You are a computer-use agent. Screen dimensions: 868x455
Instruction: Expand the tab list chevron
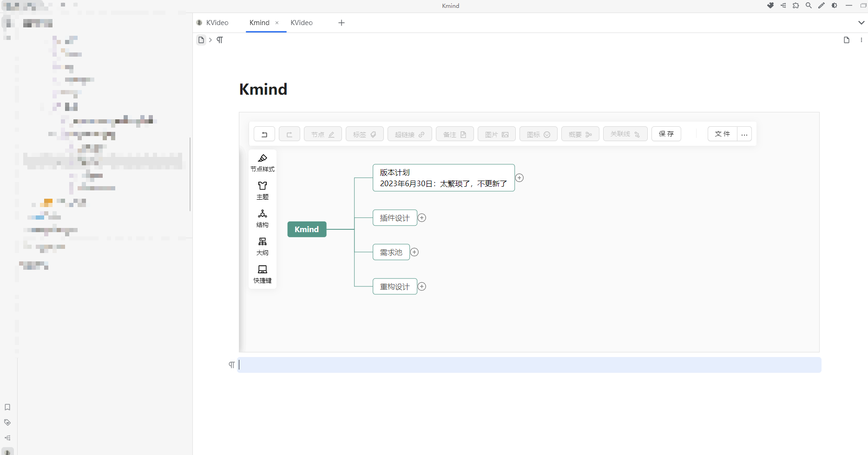tap(861, 23)
